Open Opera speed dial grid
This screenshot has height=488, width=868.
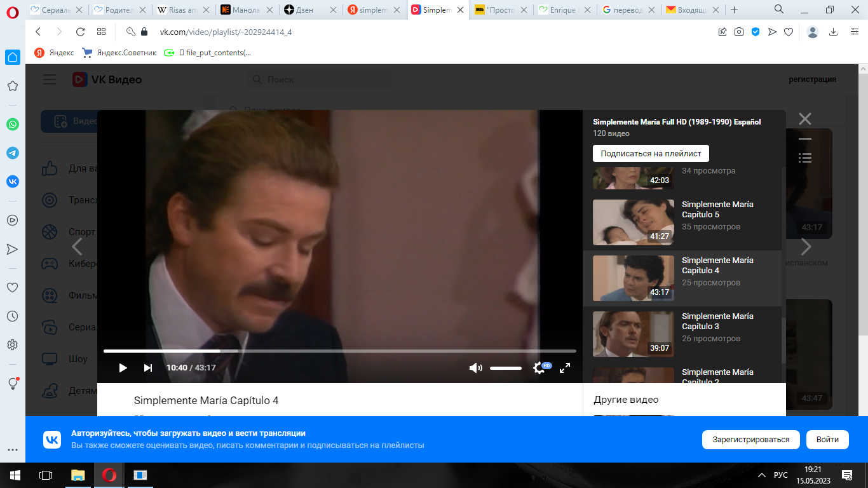[101, 32]
